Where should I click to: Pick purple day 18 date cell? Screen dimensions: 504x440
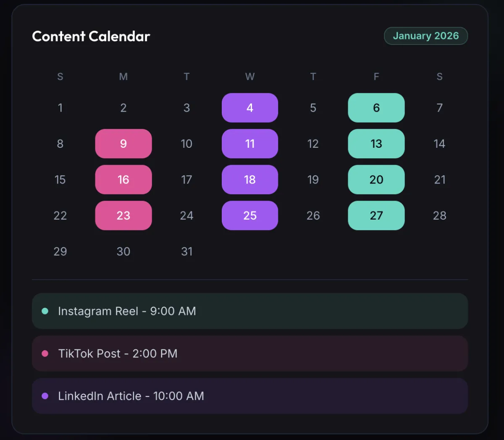(250, 180)
